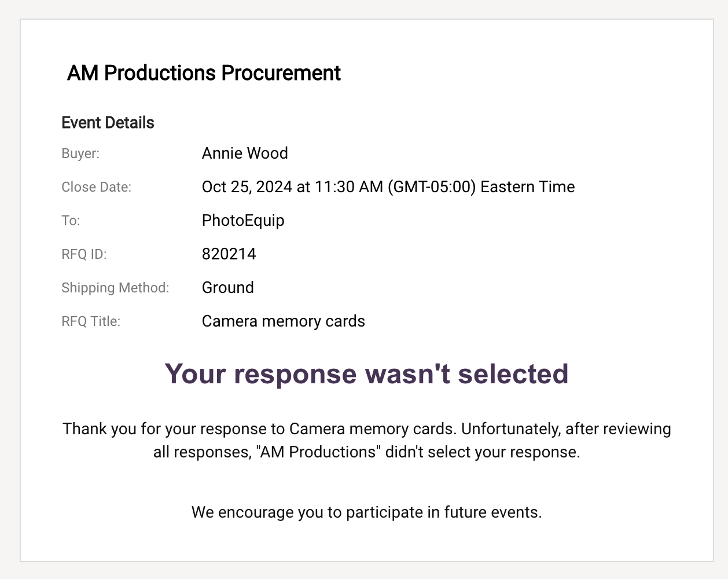The height and width of the screenshot is (579, 728).
Task: Select shipping value Ground
Action: (x=228, y=288)
